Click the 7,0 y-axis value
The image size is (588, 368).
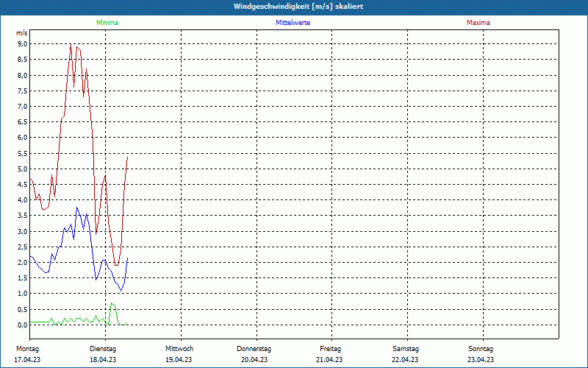tap(23, 106)
